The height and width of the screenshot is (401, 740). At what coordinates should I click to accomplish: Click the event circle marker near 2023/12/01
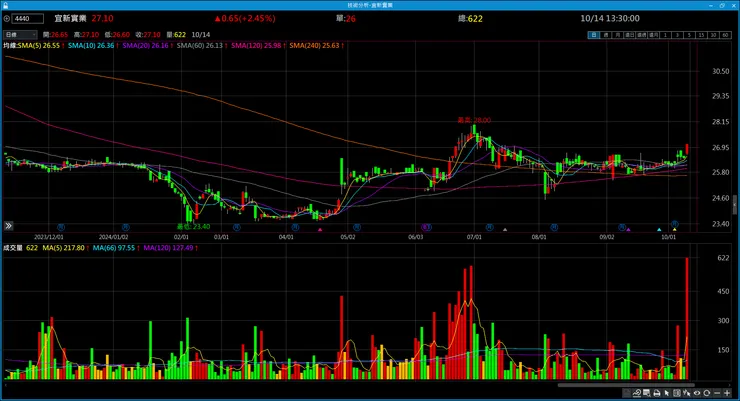point(61,227)
